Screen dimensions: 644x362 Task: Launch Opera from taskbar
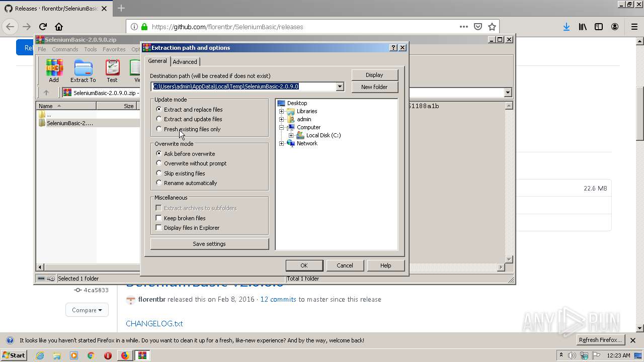pyautogui.click(x=108, y=355)
